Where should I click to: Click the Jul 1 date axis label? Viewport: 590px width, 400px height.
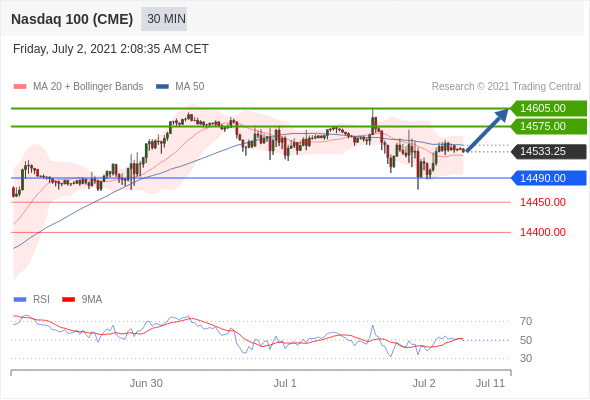point(285,383)
